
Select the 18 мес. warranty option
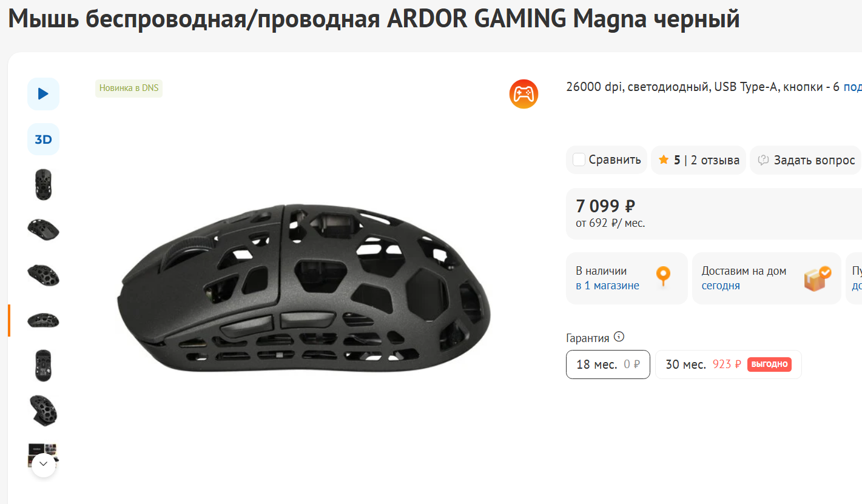coord(608,365)
